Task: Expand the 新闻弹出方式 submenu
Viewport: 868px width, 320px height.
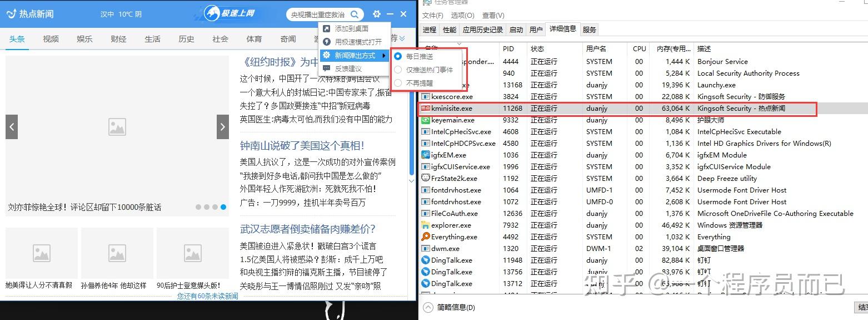Action: point(355,55)
